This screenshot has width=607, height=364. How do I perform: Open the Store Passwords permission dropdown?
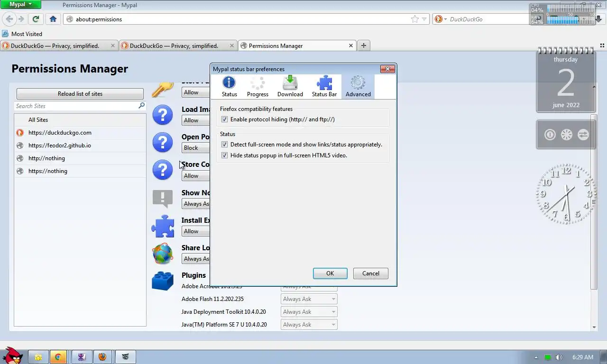[x=195, y=92]
